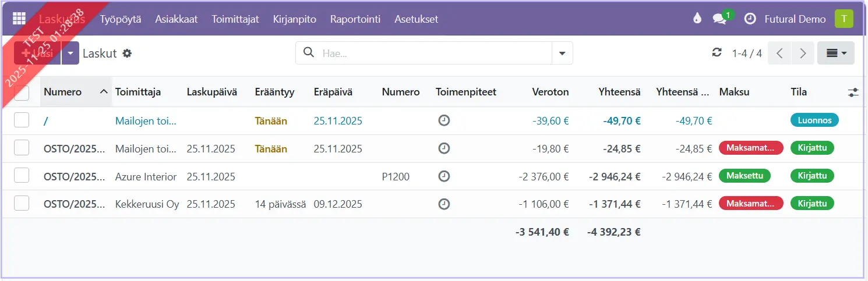The height and width of the screenshot is (281, 868).
Task: Click activity clock for Azure Interior row
Action: click(x=444, y=176)
